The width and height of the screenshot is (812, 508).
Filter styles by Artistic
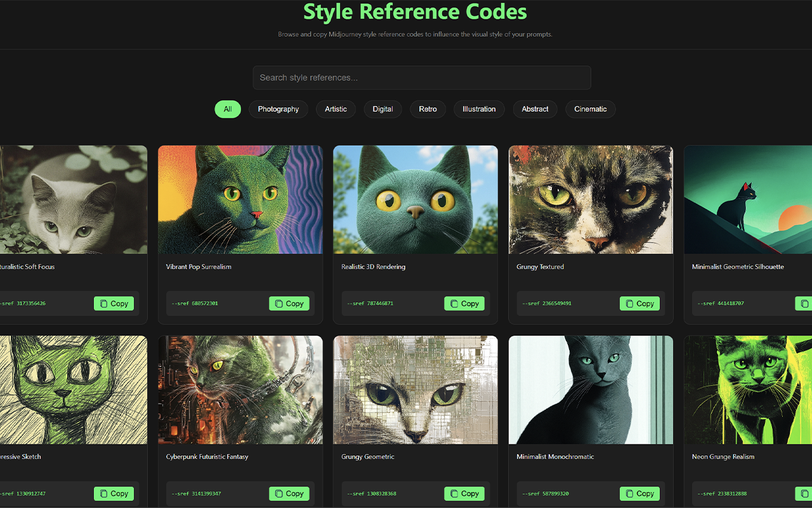pos(336,109)
